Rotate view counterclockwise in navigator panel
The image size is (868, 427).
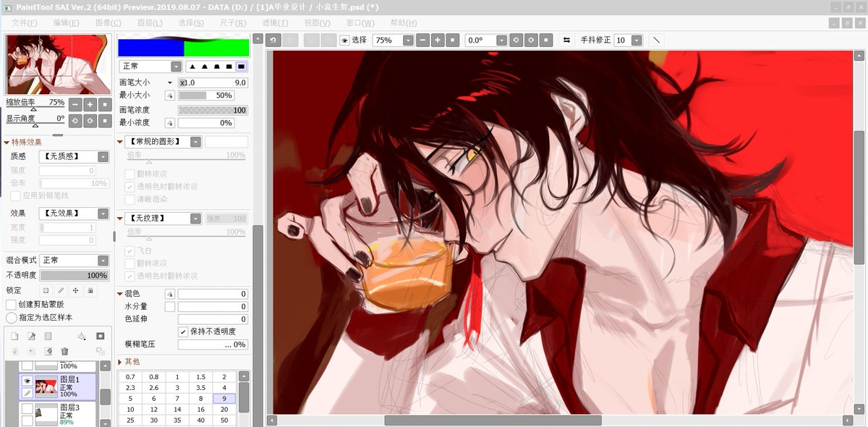click(75, 120)
